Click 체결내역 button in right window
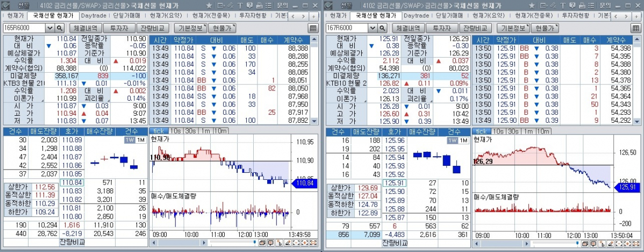 pos(407,28)
